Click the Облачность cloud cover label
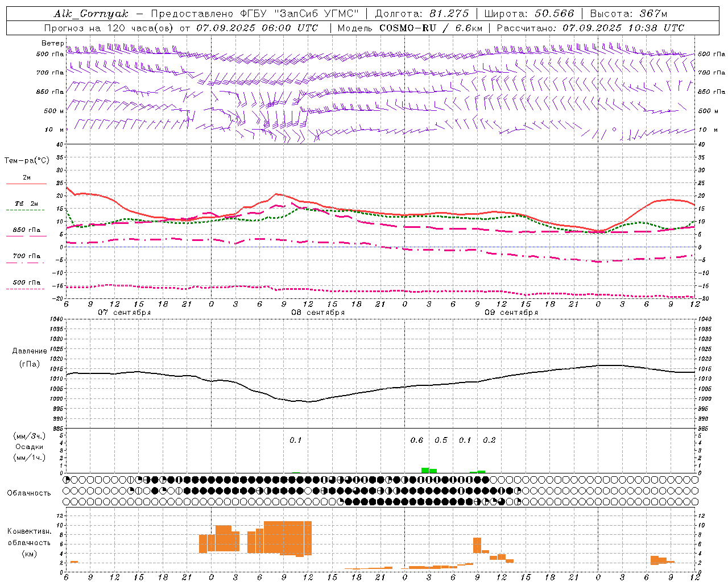Viewport: 728px width, 582px height. point(29,493)
